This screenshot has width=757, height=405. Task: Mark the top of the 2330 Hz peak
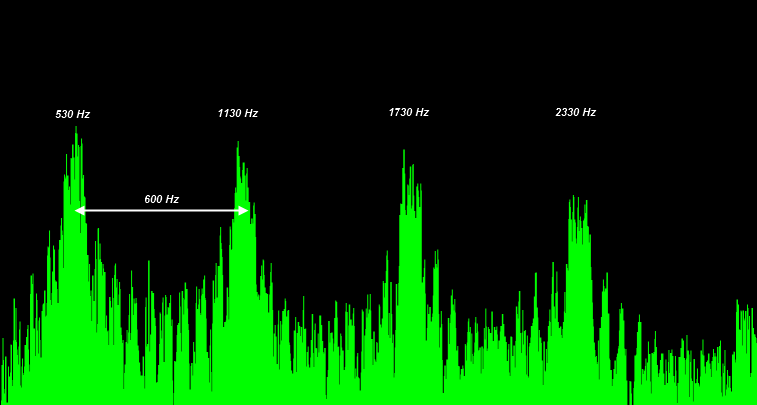coord(572,197)
